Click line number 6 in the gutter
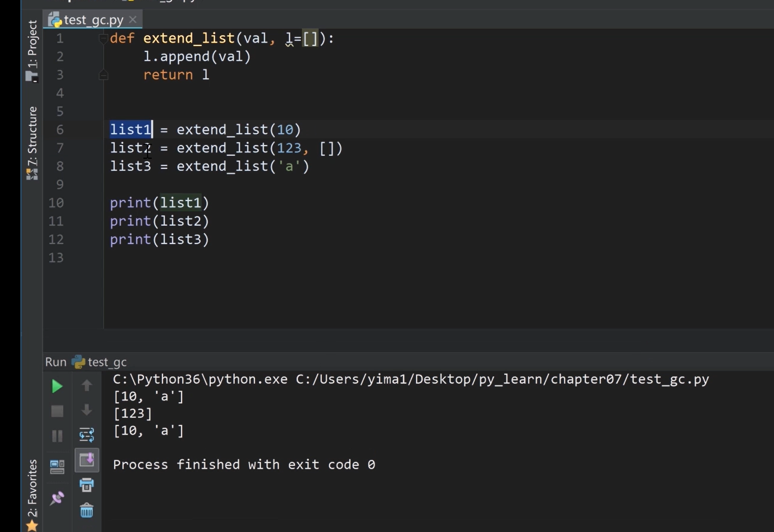 point(60,130)
